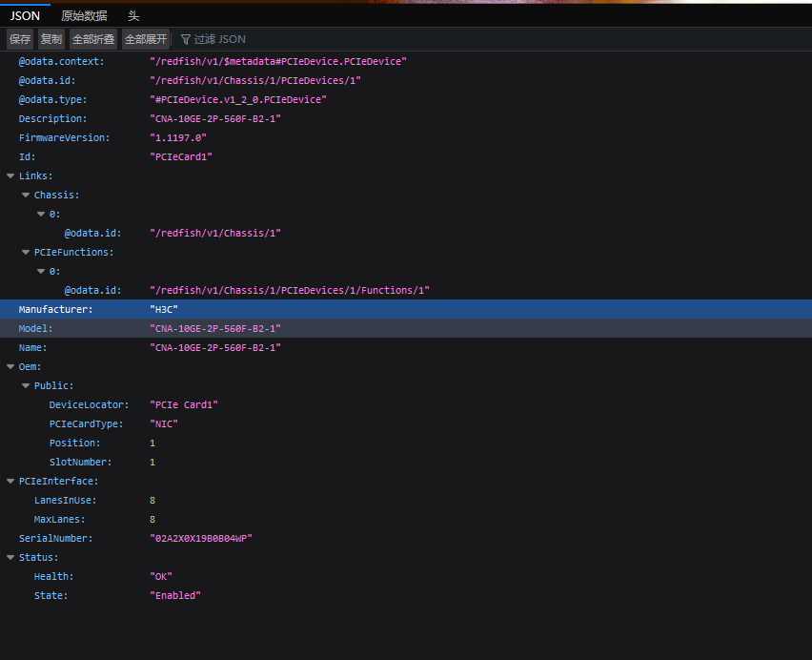Collapse the Oem node arrow

coord(10,366)
